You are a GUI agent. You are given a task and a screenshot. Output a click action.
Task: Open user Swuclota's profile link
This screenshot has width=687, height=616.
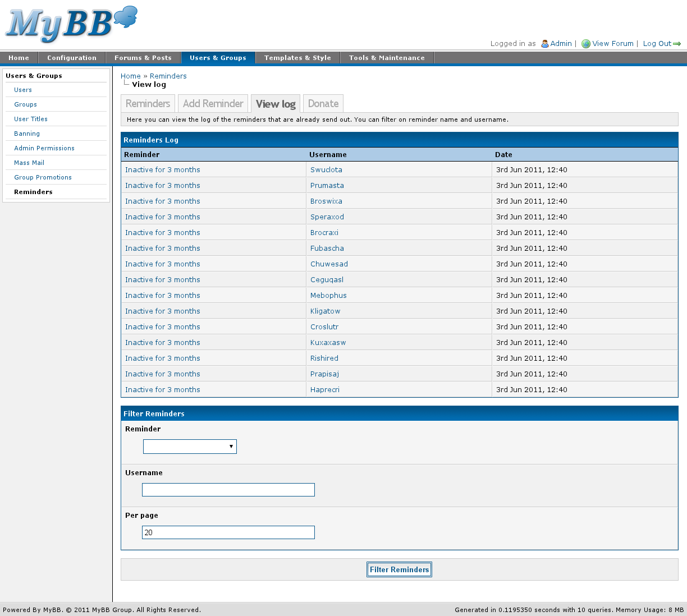click(x=326, y=170)
